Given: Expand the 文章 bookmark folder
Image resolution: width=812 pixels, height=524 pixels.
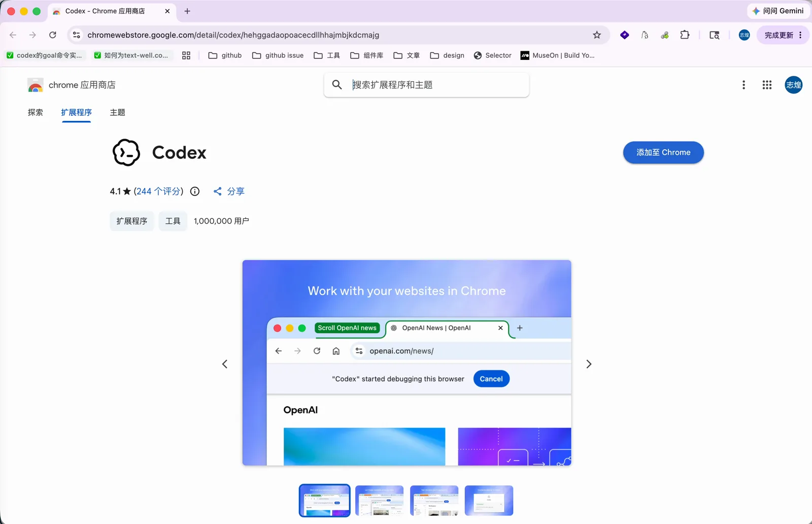Looking at the screenshot, I should [x=407, y=55].
